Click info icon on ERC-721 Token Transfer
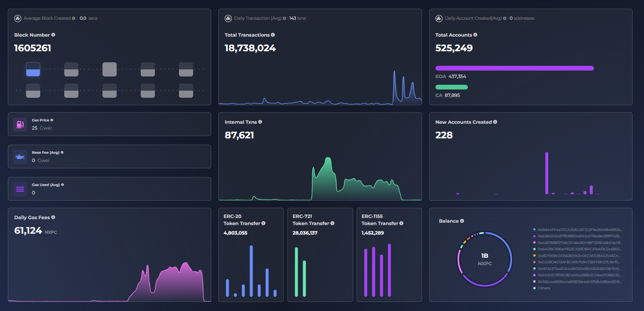Image resolution: width=644 pixels, height=311 pixels. click(332, 223)
